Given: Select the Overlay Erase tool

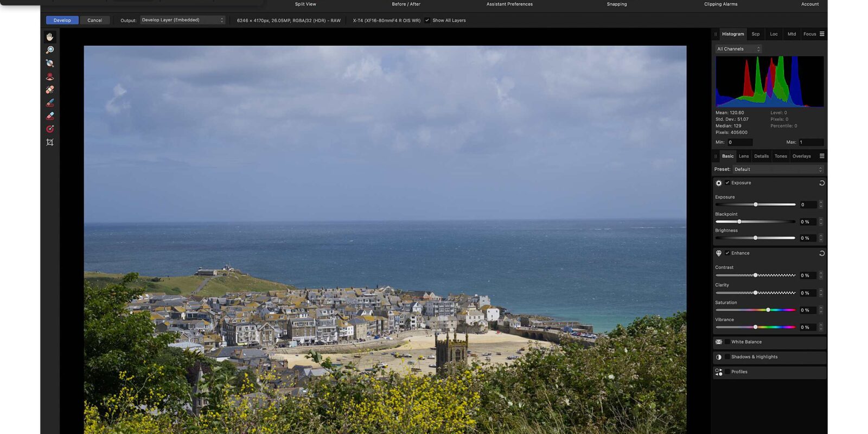Looking at the screenshot, I should [50, 116].
